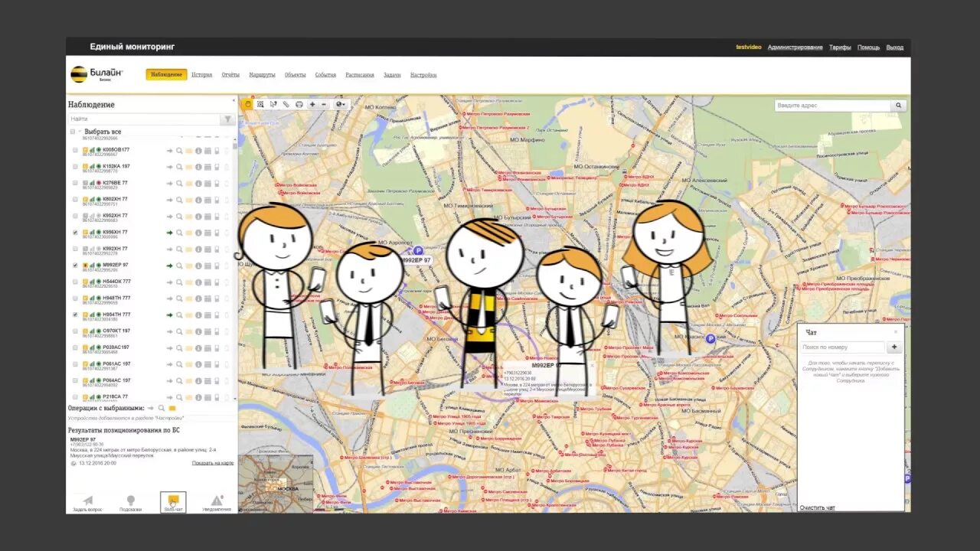Open the Задачи menu item
980x551 pixels.
tap(392, 75)
